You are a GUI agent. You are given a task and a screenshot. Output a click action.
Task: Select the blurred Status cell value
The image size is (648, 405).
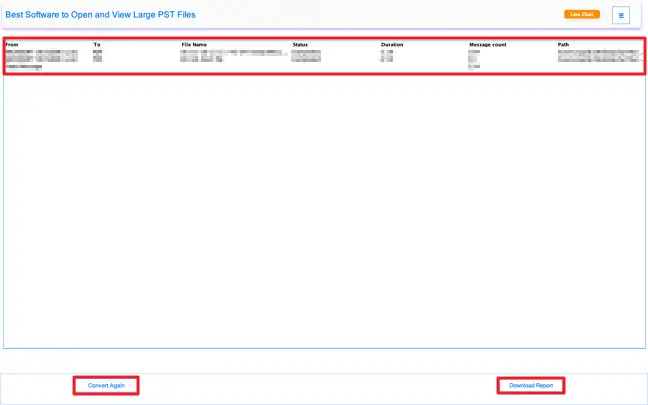point(306,56)
